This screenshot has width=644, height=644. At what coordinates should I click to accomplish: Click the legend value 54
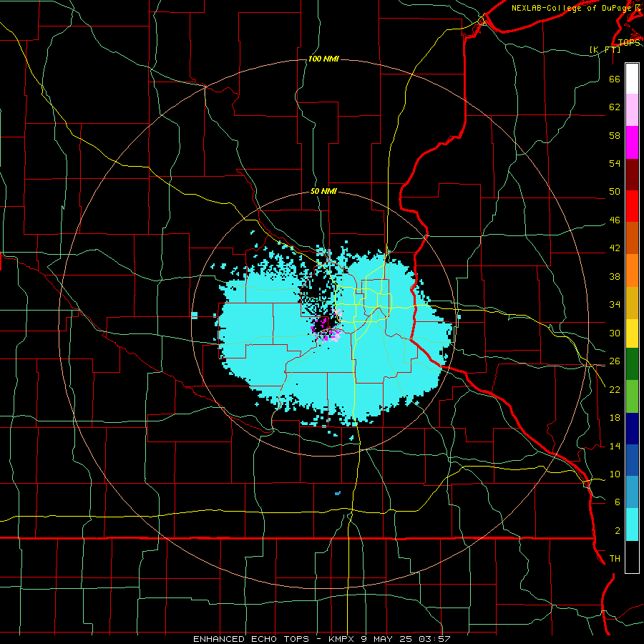[x=615, y=163]
